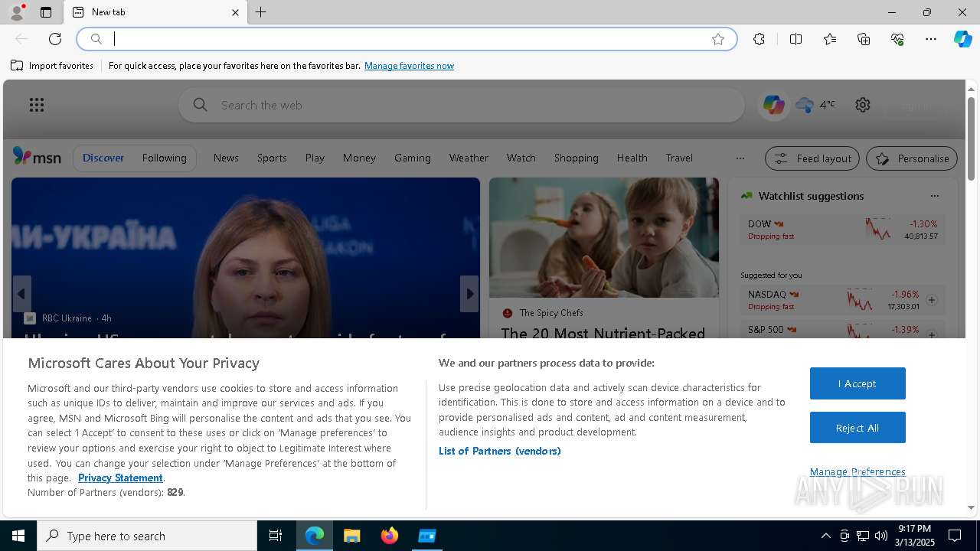
Task: Open the Play menu item
Action: coord(315,158)
